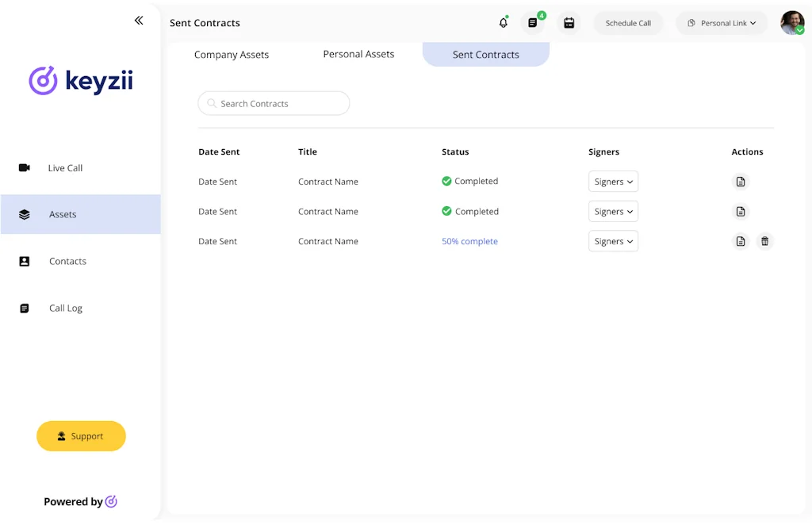Switch to Personal Assets tab
Image resolution: width=812 pixels, height=525 pixels.
[x=358, y=54]
